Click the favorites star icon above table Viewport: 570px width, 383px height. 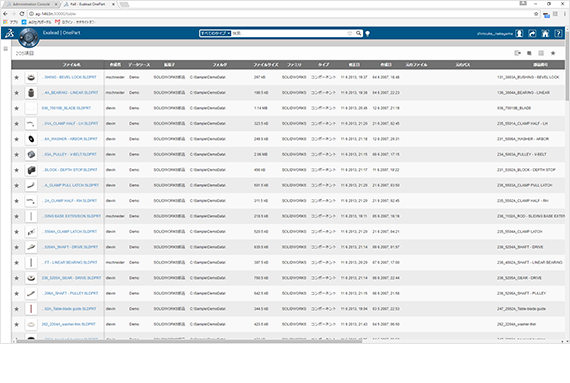[553, 53]
